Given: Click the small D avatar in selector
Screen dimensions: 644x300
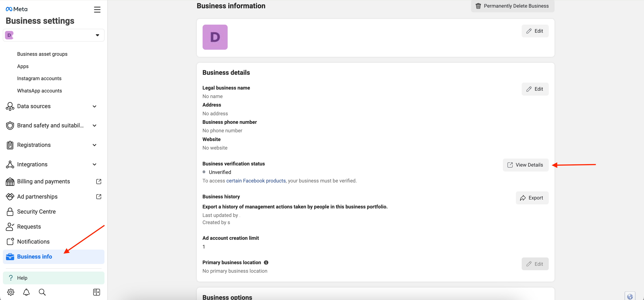Looking at the screenshot, I should pyautogui.click(x=9, y=35).
